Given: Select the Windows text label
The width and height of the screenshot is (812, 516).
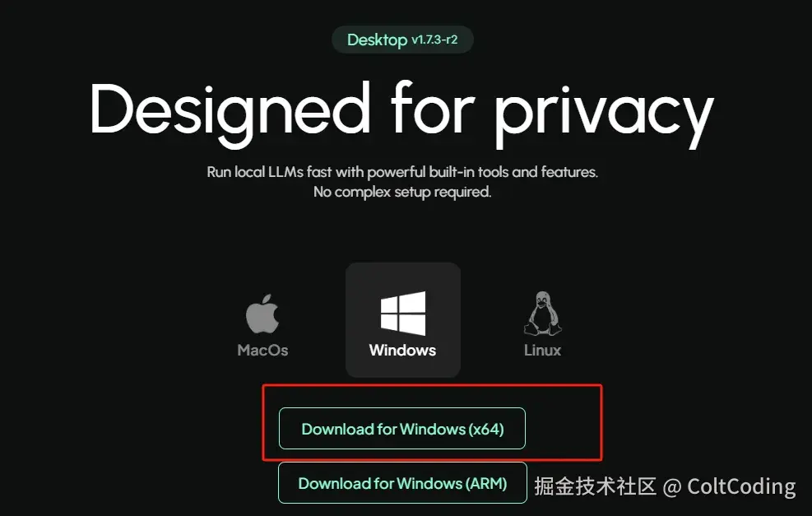Looking at the screenshot, I should pos(402,351).
